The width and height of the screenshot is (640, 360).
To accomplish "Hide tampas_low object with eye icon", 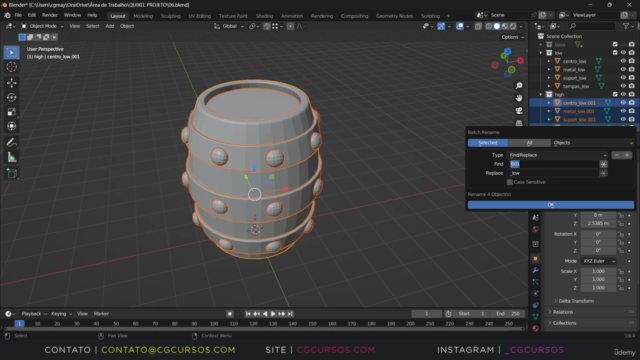I will [623, 86].
